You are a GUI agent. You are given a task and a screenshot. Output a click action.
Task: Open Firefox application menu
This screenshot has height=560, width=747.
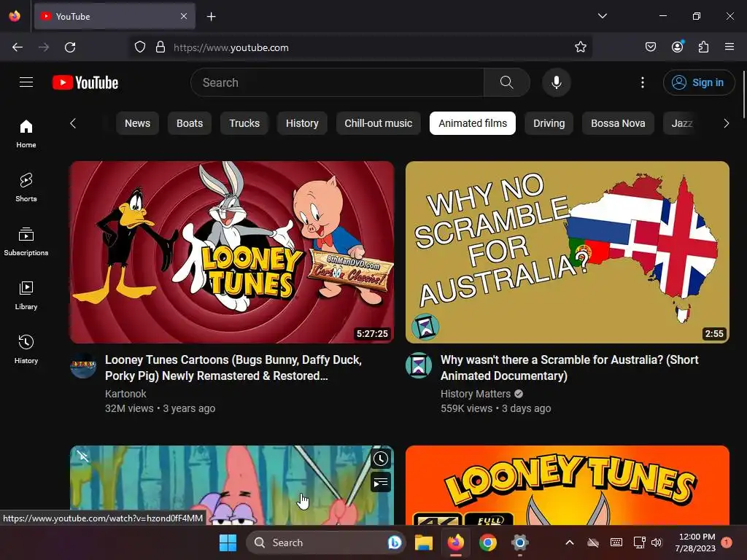[x=729, y=47]
